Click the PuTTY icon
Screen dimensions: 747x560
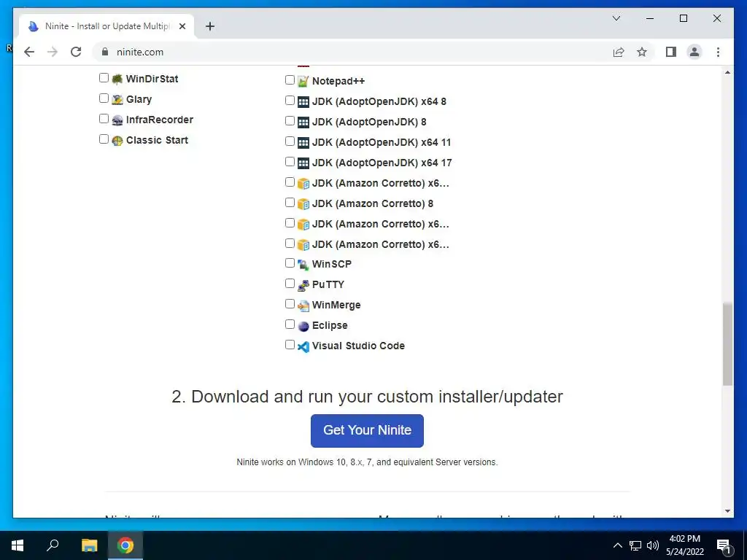(303, 285)
